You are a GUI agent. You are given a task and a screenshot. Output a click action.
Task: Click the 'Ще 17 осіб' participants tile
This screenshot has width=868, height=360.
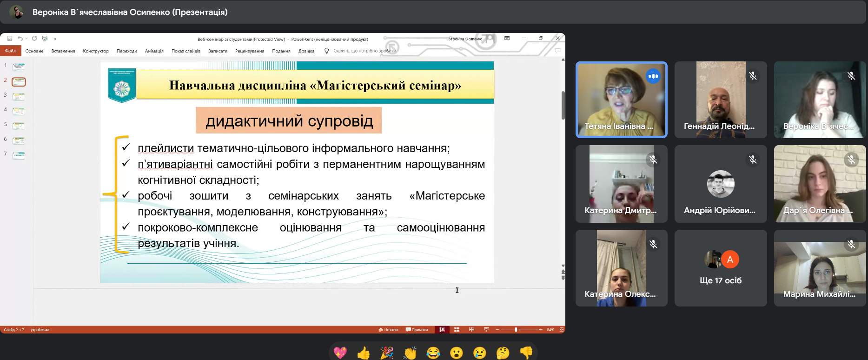pos(720,268)
